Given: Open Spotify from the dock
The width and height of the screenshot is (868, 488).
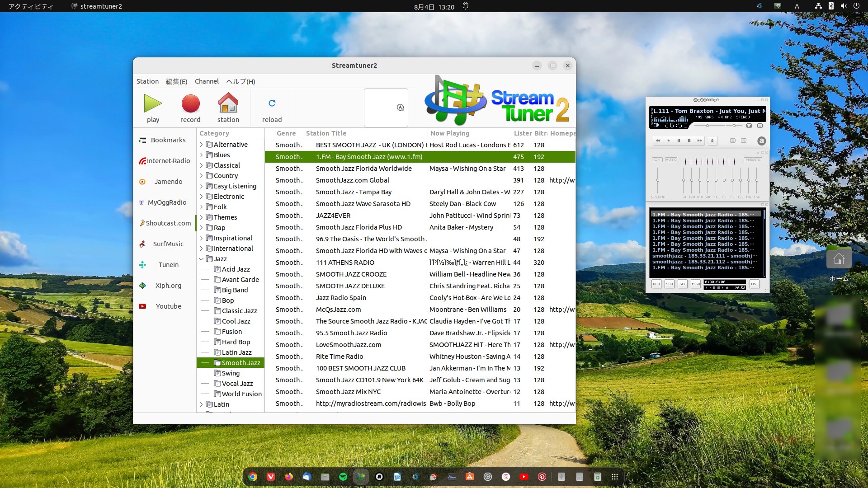Looking at the screenshot, I should pyautogui.click(x=343, y=477).
